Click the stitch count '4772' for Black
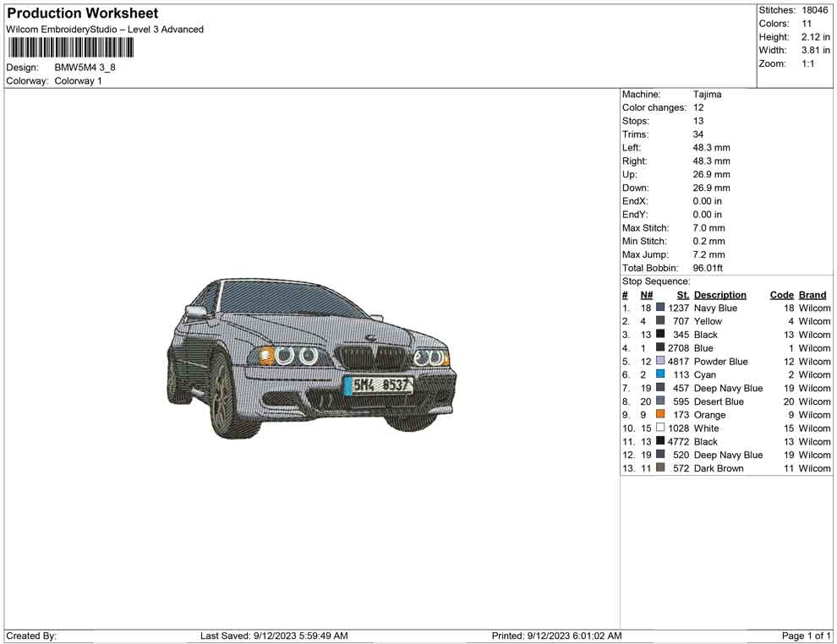837x644 pixels. coord(678,441)
